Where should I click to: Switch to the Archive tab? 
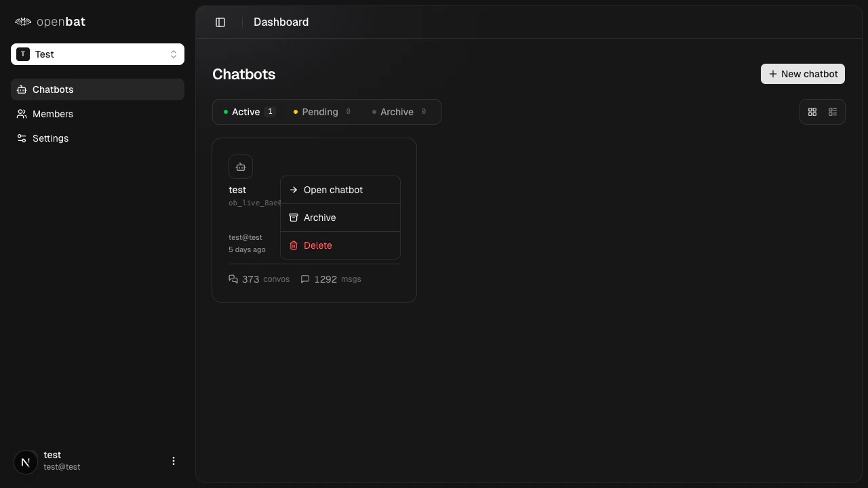tap(397, 112)
